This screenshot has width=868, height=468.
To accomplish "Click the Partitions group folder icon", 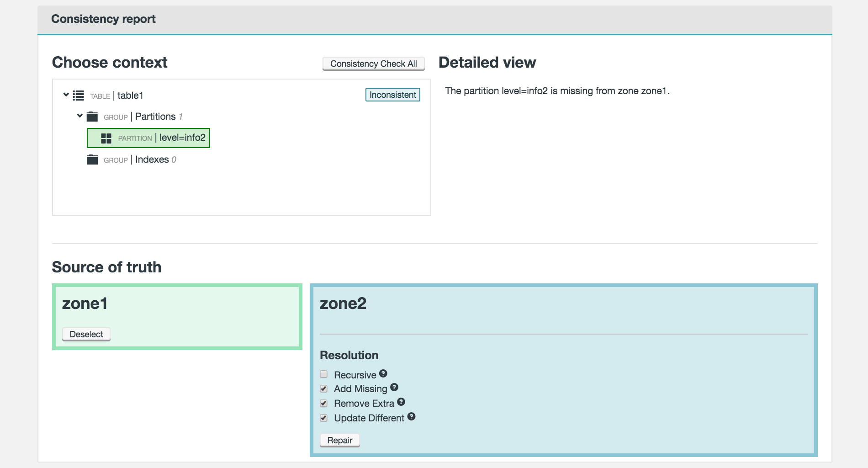I will click(x=92, y=117).
